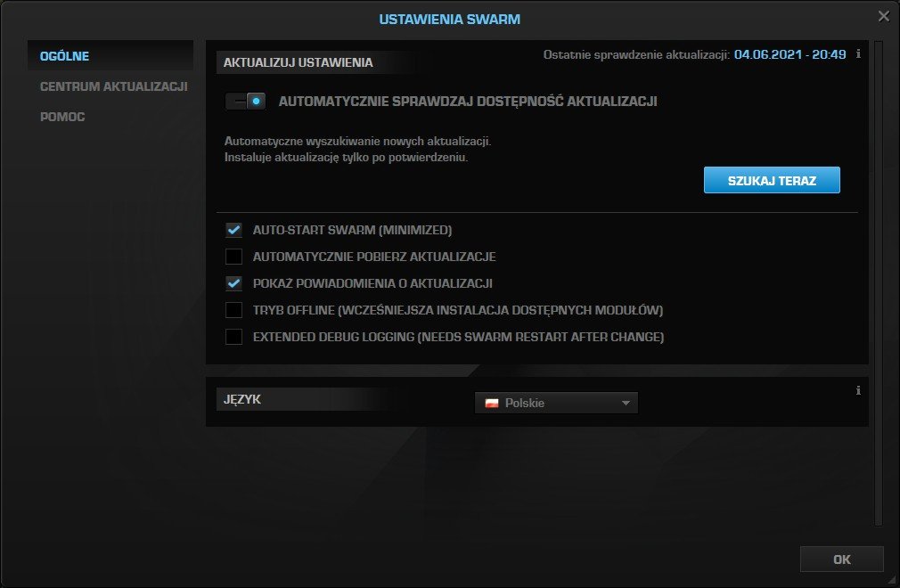Uncheck Pokaż powiadomienia o aktualizacji

[x=233, y=283]
